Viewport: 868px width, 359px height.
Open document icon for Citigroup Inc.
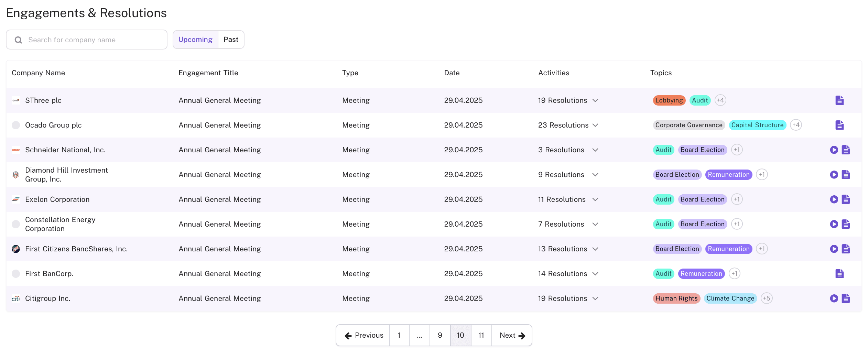point(846,298)
